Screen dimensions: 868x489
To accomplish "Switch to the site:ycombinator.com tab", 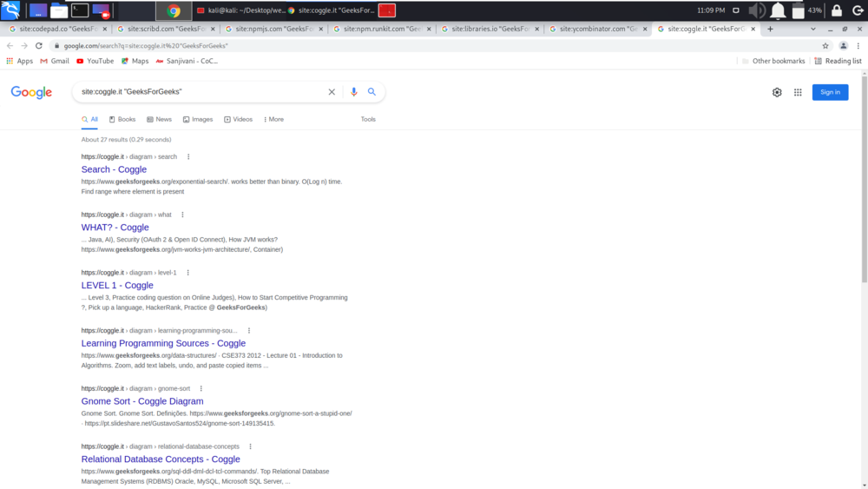I will click(x=598, y=29).
